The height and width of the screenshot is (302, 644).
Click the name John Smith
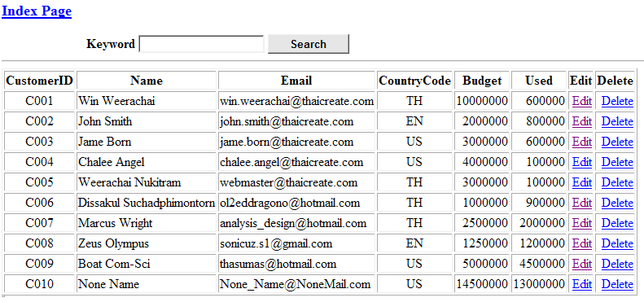coord(105,121)
